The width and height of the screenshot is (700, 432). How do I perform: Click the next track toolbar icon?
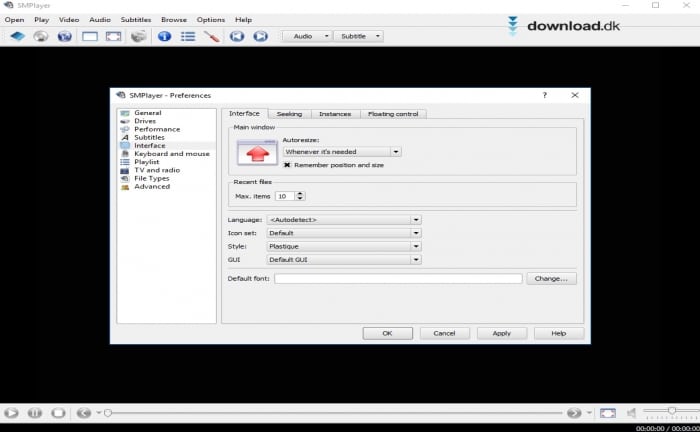pos(261,36)
